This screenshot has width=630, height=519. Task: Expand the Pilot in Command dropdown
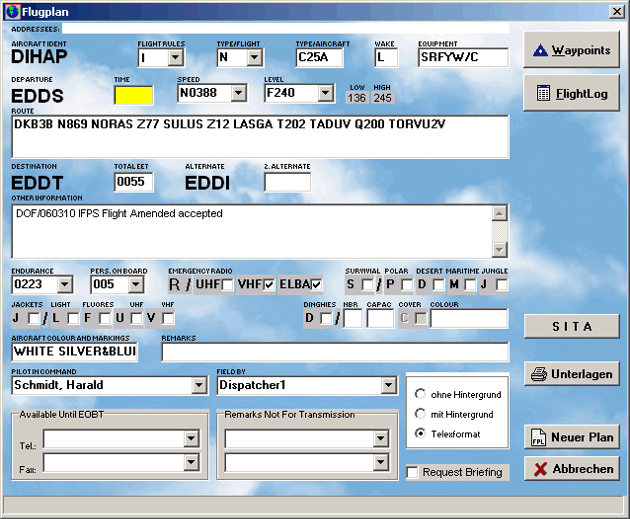(x=198, y=385)
